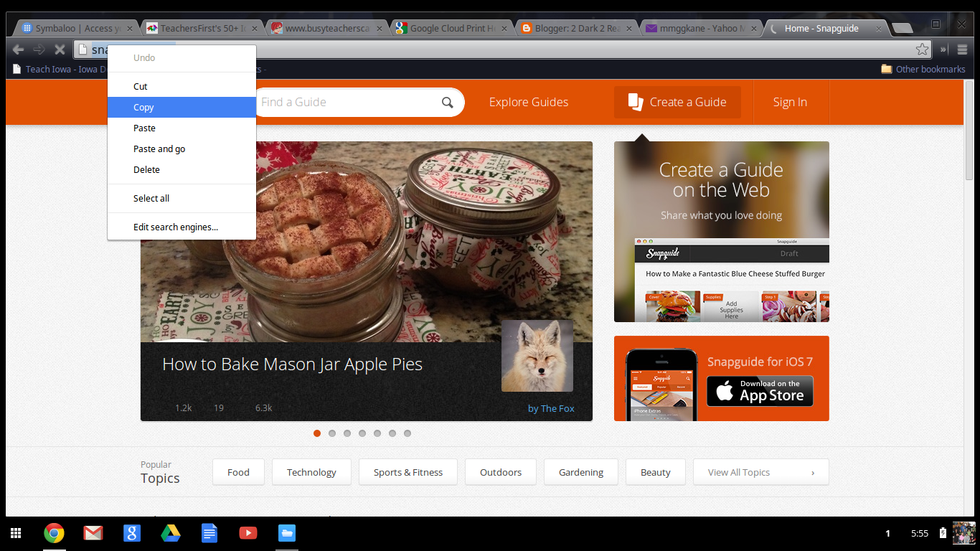
Task: Open the Other bookmarks folder
Action: click(923, 69)
